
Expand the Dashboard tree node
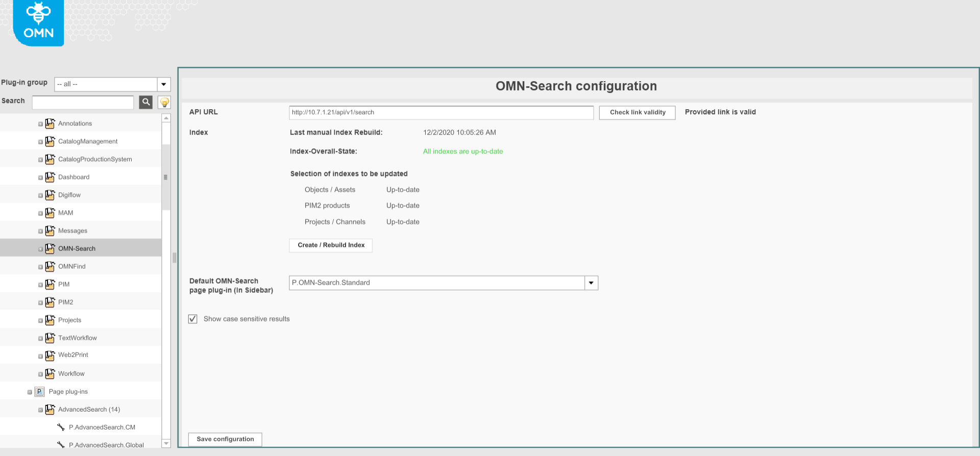click(40, 178)
